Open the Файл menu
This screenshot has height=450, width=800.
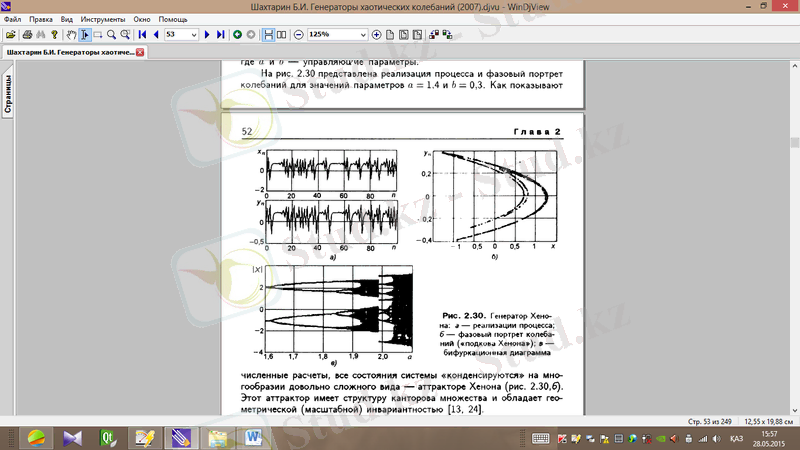click(12, 19)
